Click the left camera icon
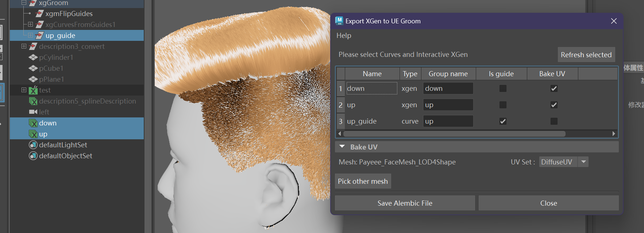The height and width of the screenshot is (233, 644). point(33,112)
